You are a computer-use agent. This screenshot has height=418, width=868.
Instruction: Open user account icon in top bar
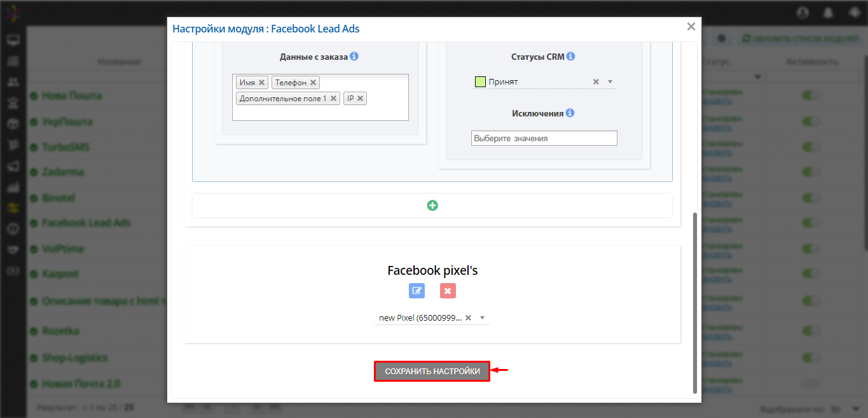(x=802, y=12)
